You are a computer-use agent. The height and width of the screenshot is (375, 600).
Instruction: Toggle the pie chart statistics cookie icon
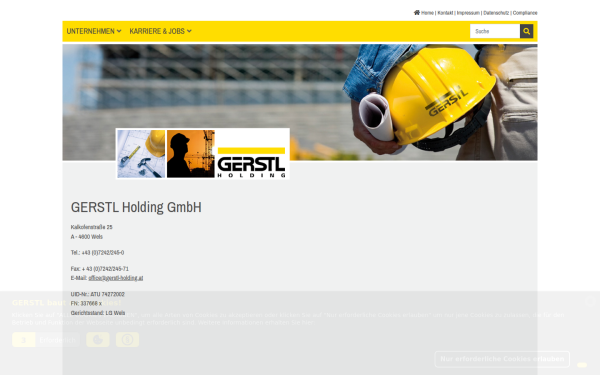tap(98, 340)
